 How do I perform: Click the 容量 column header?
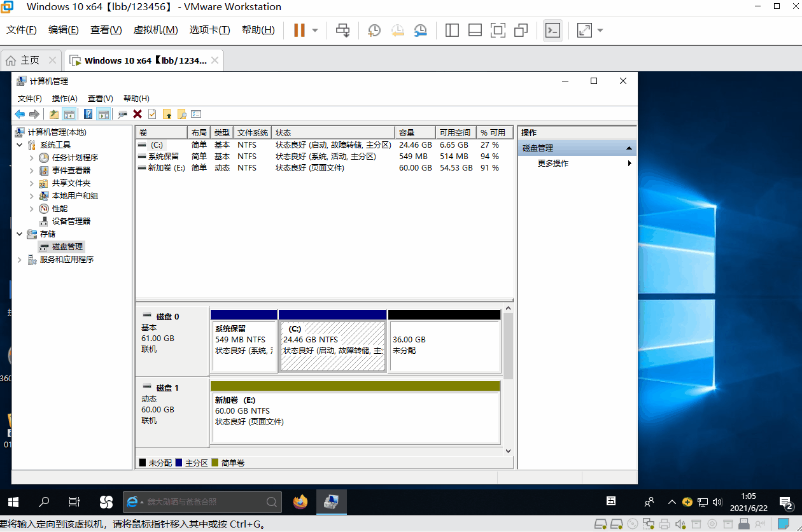pos(414,133)
